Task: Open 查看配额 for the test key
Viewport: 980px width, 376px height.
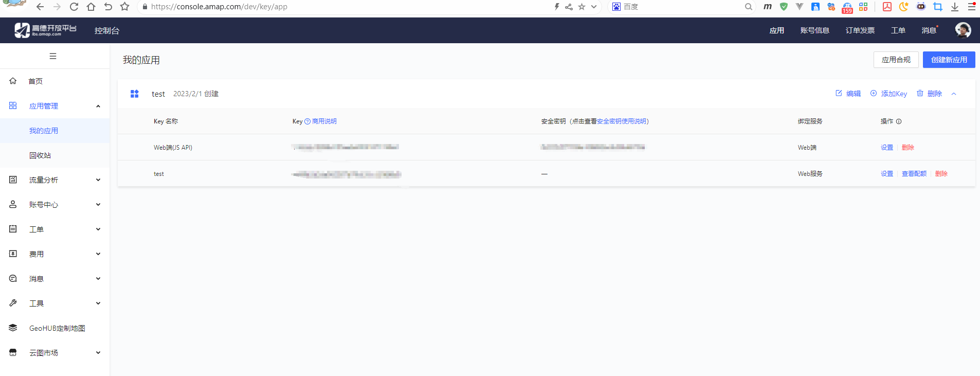Action: click(914, 174)
